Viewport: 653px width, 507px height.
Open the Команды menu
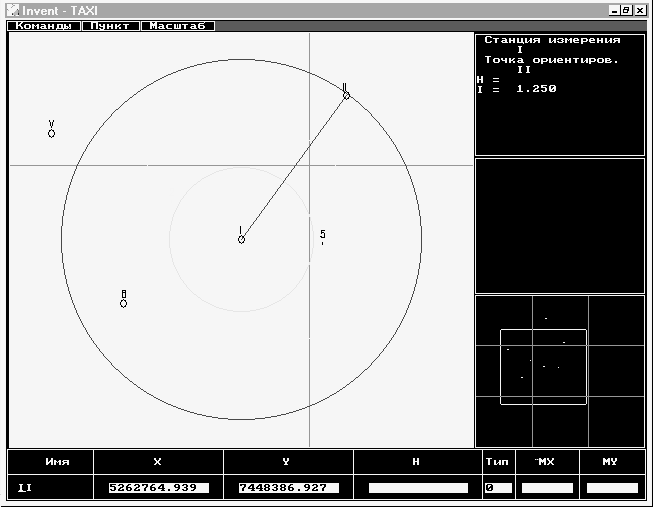point(44,26)
